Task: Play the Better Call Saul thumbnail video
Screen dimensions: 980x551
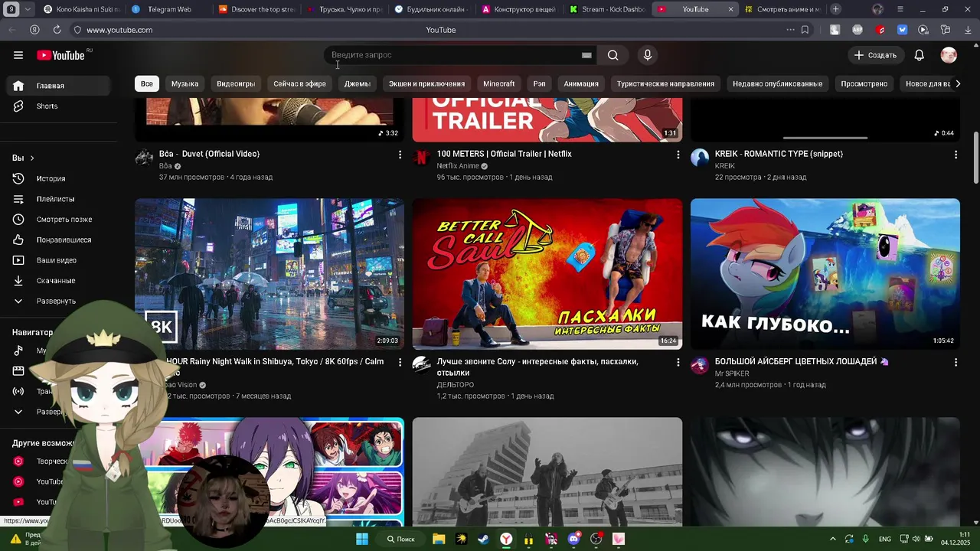Action: click(x=547, y=274)
